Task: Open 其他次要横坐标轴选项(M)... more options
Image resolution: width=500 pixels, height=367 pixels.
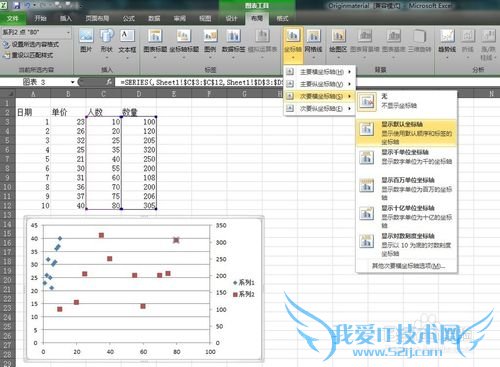Action: point(408,266)
